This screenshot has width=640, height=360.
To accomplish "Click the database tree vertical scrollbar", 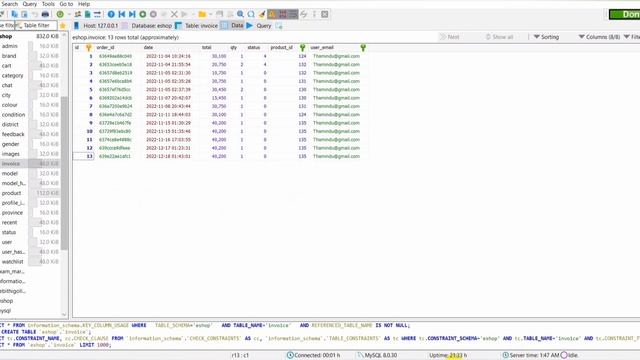I will coord(64,173).
